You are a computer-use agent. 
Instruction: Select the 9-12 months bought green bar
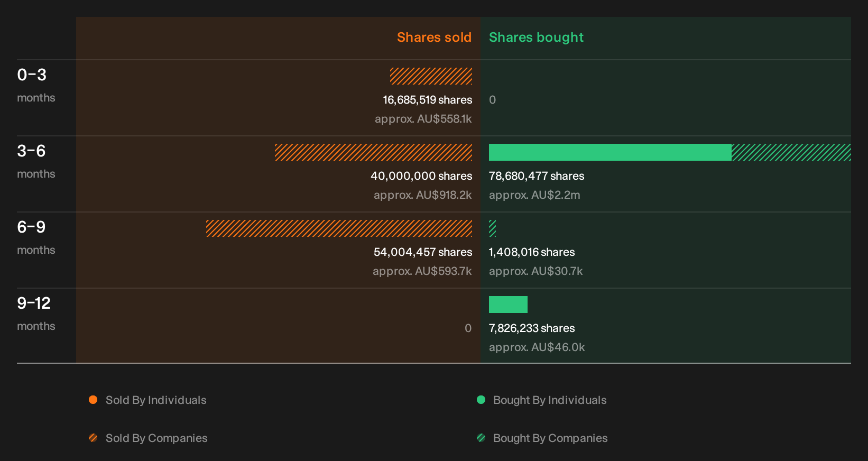point(508,305)
